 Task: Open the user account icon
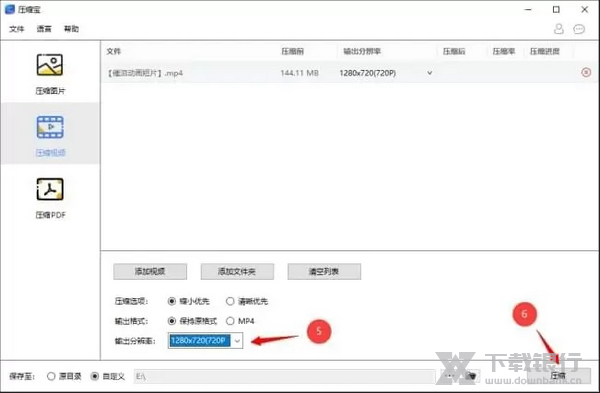[x=559, y=29]
